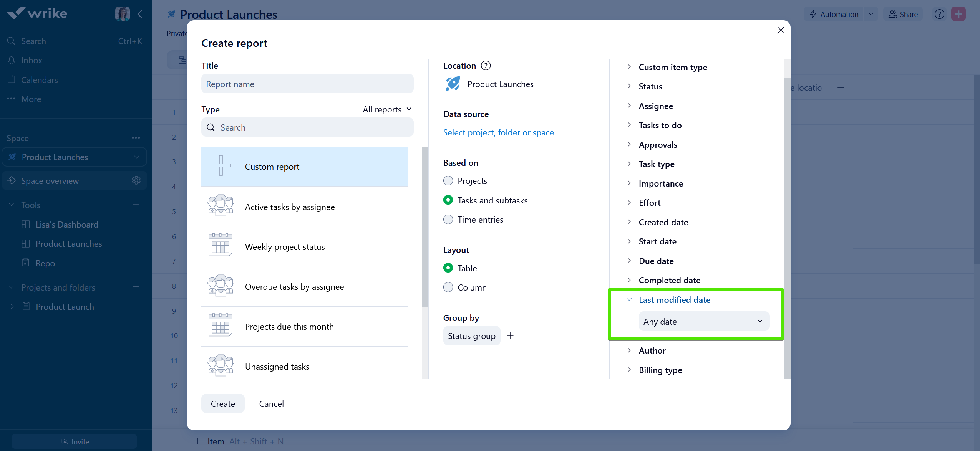Select Projects due this month report type
980x451 pixels.
pyautogui.click(x=289, y=327)
